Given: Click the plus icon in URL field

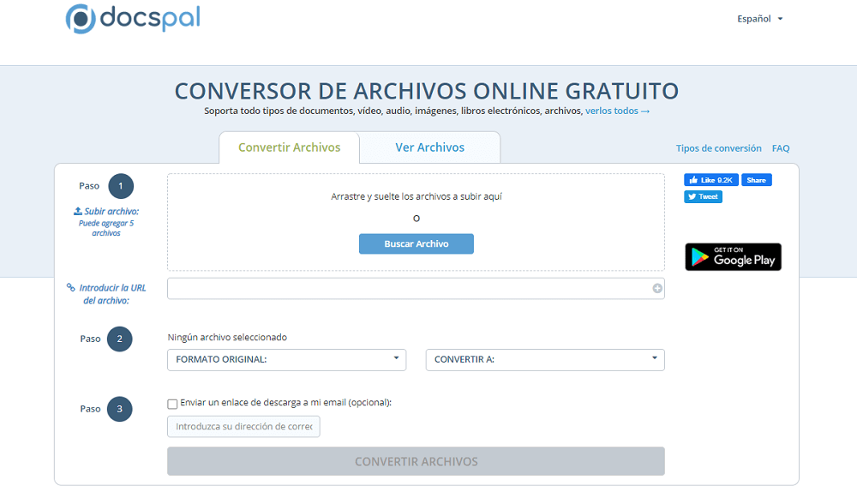Looking at the screenshot, I should [x=657, y=288].
